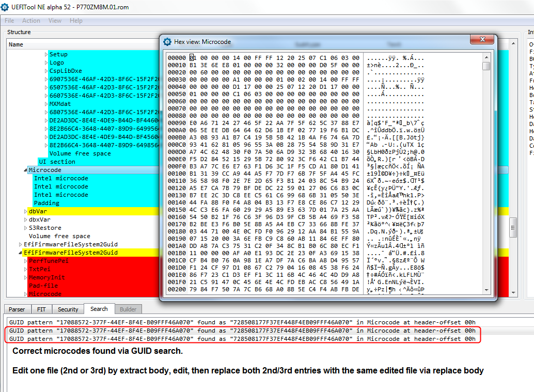Select the Padding row under Microcode
534x392 pixels.
pos(46,203)
